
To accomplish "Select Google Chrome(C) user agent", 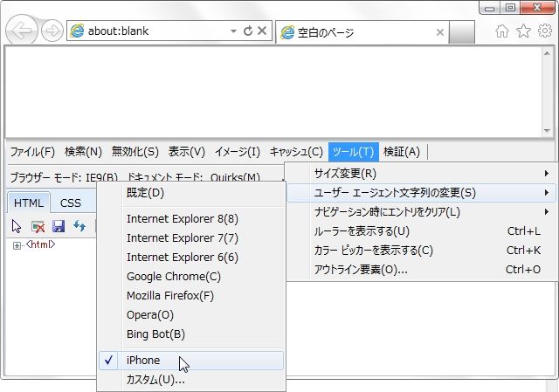I will pos(191,277).
